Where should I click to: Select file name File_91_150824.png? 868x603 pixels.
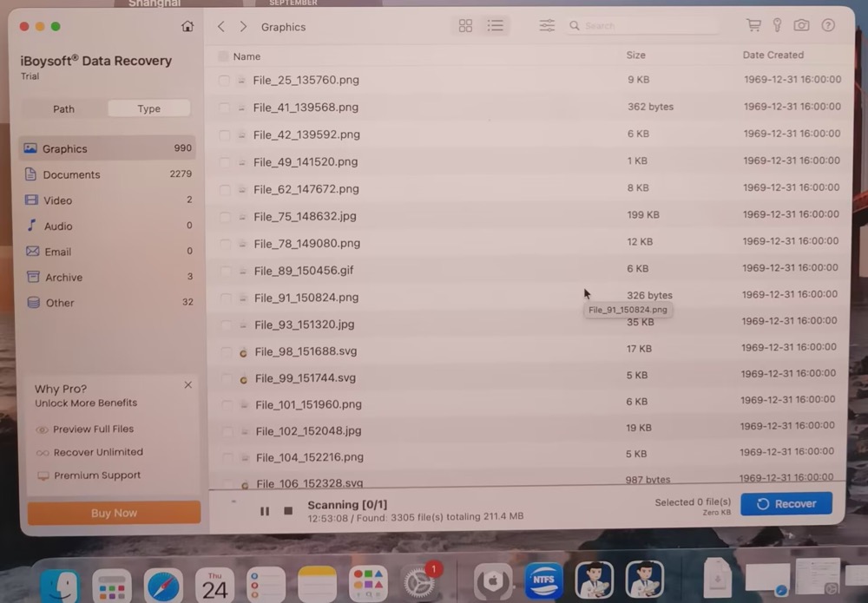306,298
